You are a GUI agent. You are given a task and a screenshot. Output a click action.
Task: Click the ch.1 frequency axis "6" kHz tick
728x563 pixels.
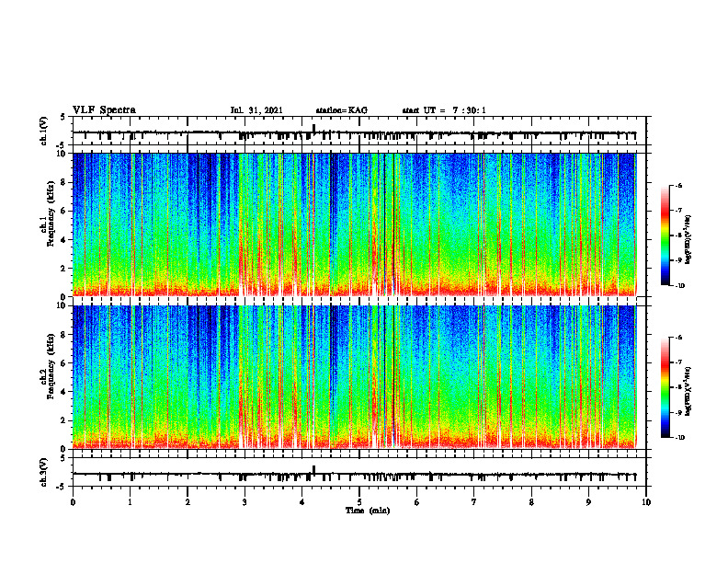[x=63, y=212]
